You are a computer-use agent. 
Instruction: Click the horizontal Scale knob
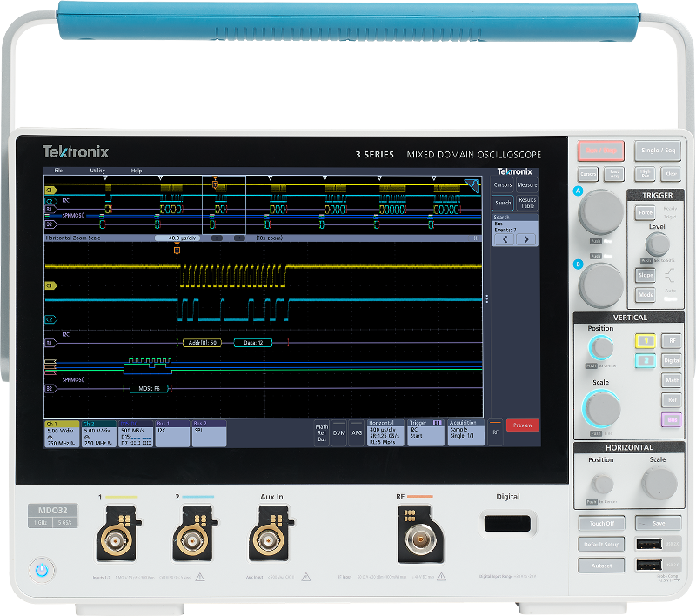659,484
